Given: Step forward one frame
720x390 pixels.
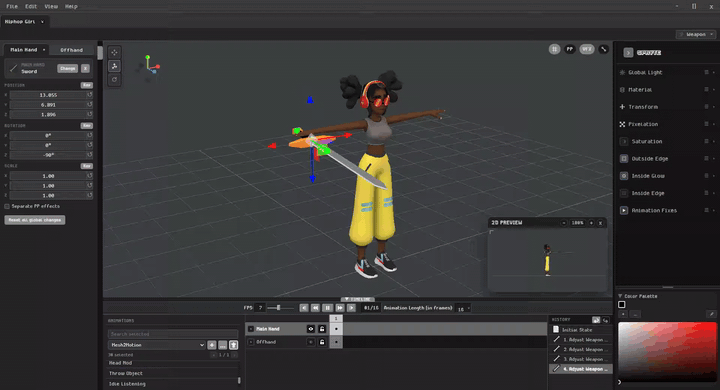Looking at the screenshot, I should coord(339,308).
